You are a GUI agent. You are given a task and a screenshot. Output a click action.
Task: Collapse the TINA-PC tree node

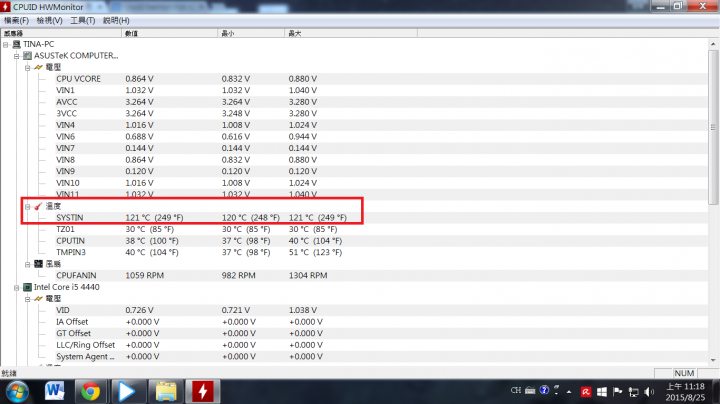point(6,45)
